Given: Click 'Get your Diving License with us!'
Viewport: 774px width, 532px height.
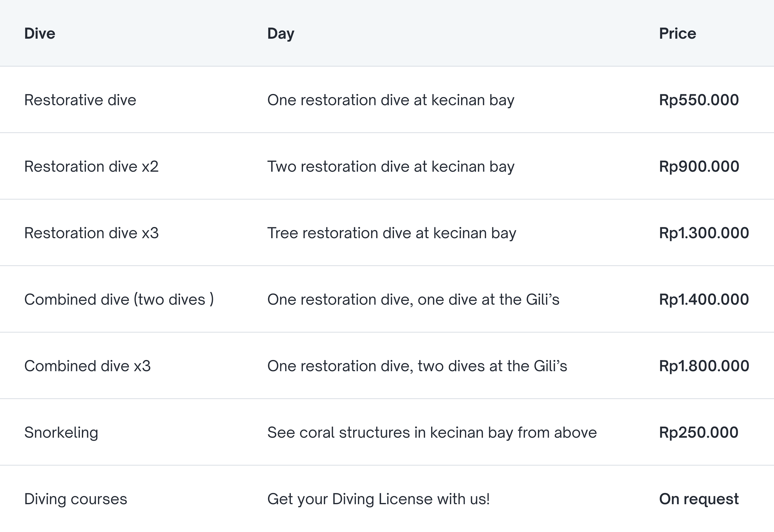Looking at the screenshot, I should pos(378,499).
